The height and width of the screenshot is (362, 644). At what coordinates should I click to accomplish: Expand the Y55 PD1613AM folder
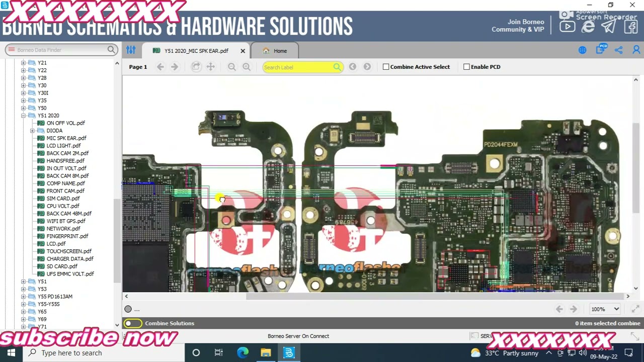tap(23, 297)
